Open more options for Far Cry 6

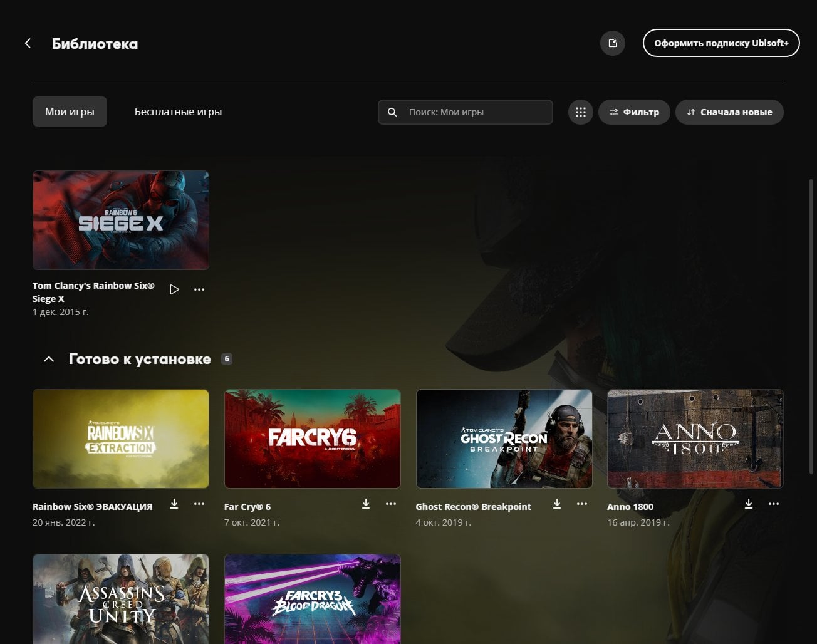391,504
